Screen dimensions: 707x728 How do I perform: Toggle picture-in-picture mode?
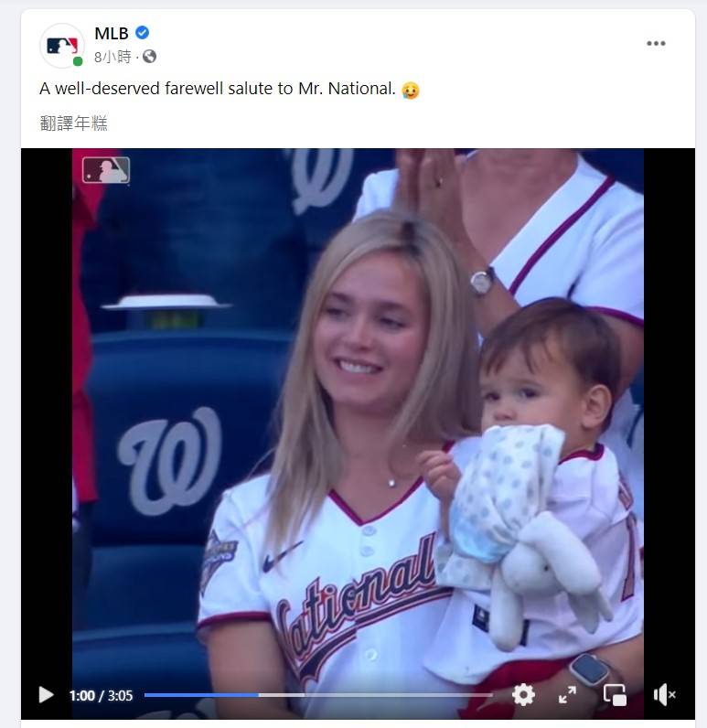coord(615,695)
